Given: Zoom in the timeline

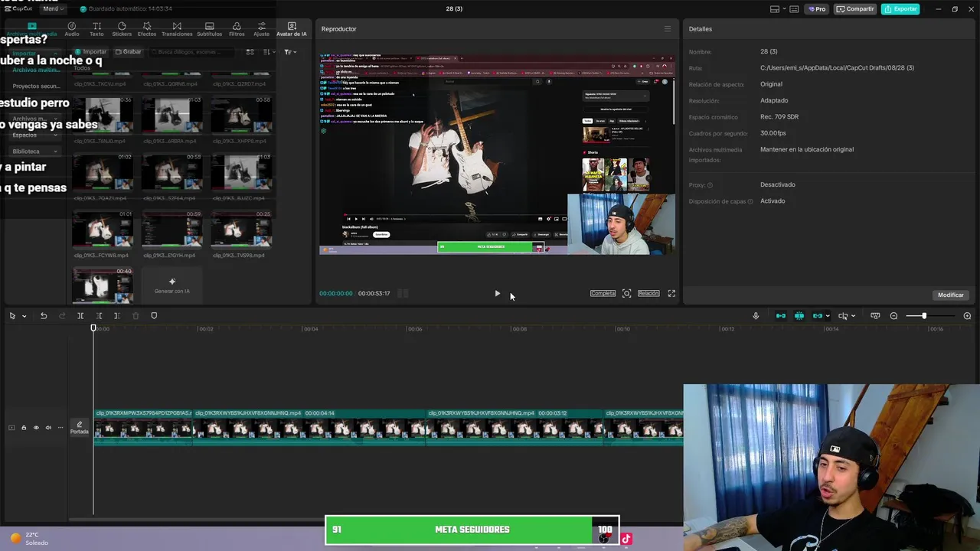Looking at the screenshot, I should click(x=967, y=316).
